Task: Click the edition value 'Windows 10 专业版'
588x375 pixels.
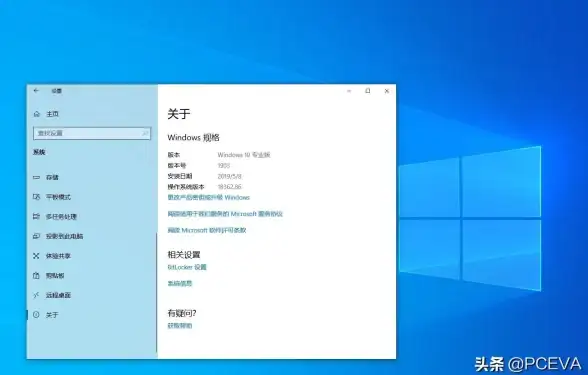Action: click(x=244, y=155)
